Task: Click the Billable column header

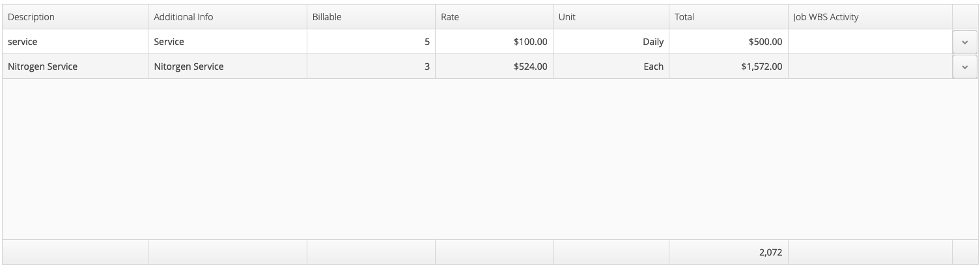Action: click(371, 17)
